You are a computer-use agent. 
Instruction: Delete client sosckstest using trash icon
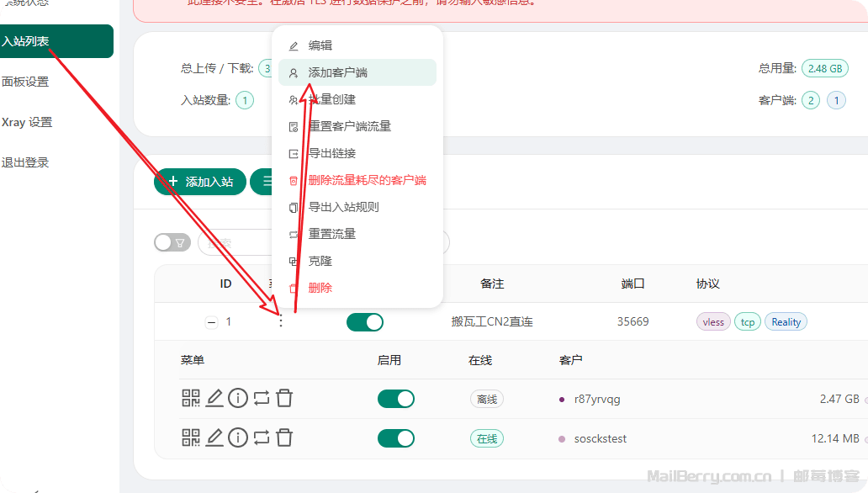pyautogui.click(x=284, y=437)
